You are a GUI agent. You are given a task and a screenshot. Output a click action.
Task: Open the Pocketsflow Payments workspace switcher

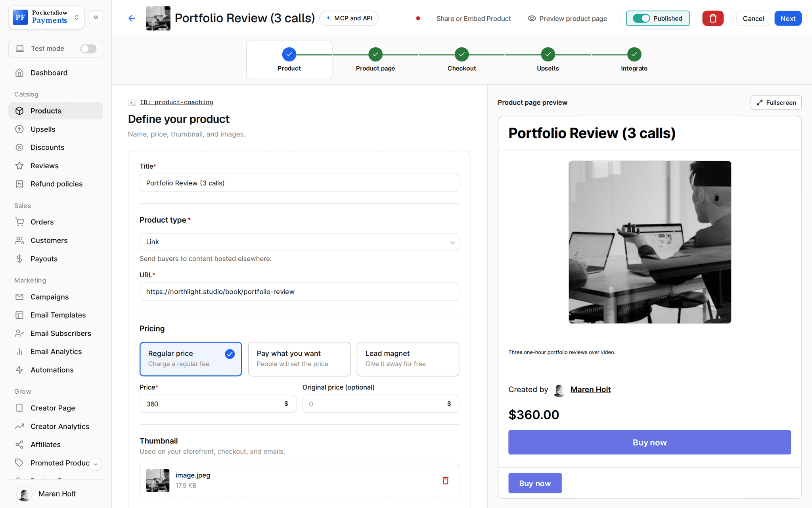click(x=46, y=17)
